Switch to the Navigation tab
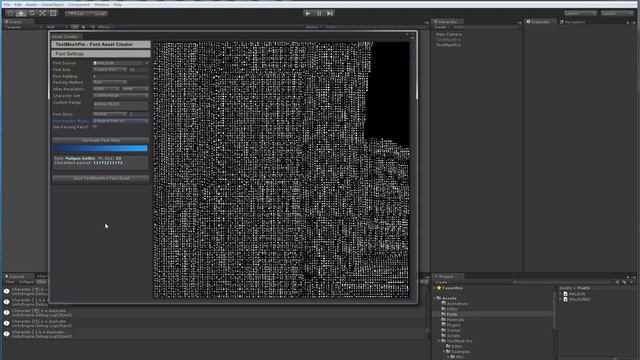640x360 pixels. [573, 22]
